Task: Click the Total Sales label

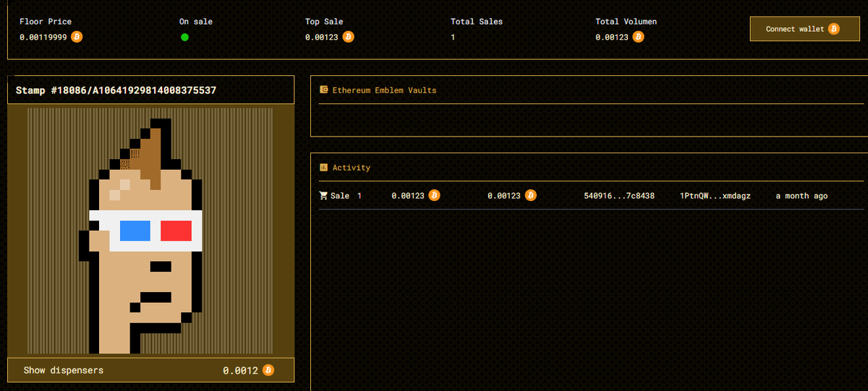Action: (x=476, y=22)
